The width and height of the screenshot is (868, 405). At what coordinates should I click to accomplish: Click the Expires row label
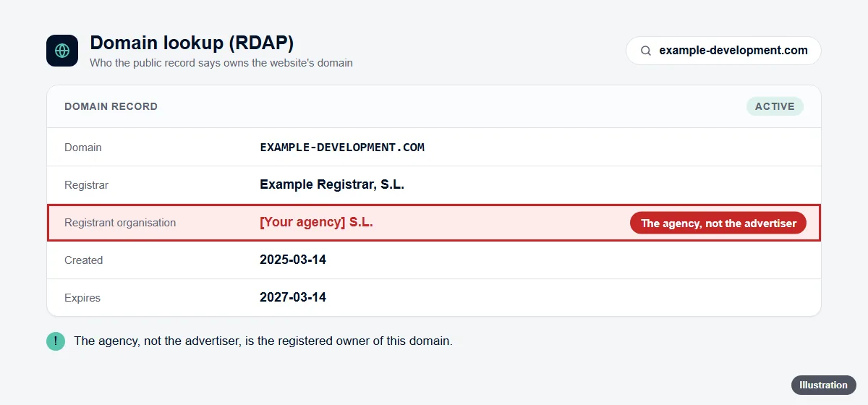point(82,298)
